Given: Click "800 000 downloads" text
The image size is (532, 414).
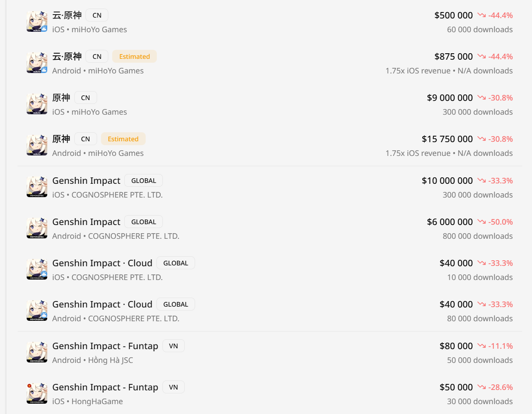Looking at the screenshot, I should coord(478,236).
